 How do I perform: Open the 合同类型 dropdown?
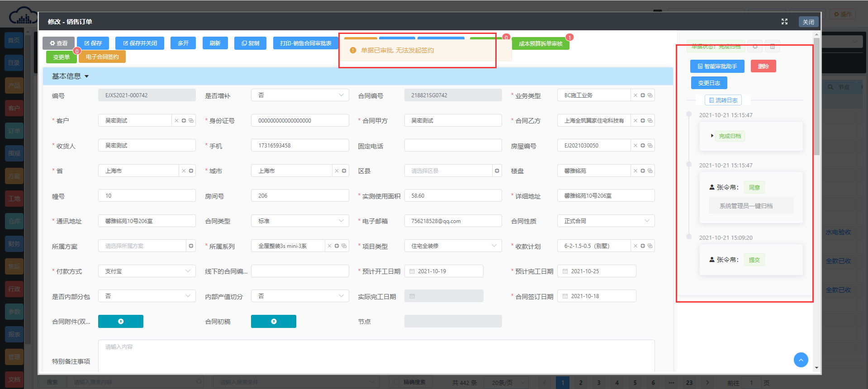[341, 221]
